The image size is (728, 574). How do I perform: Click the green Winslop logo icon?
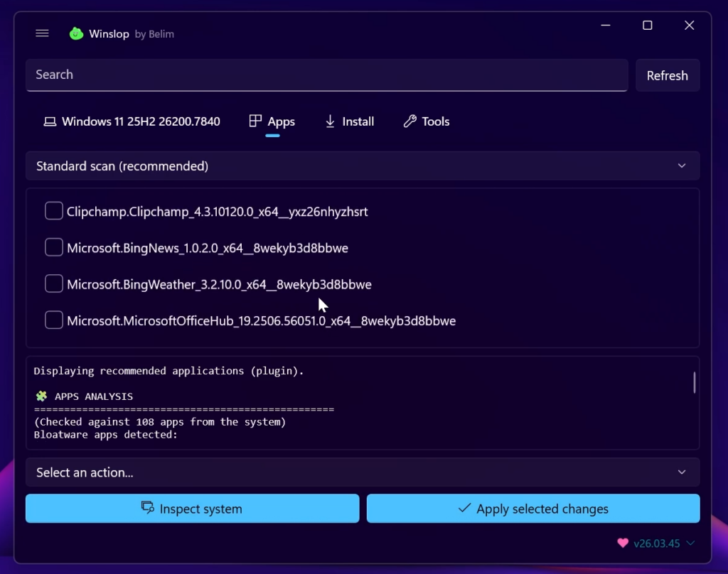pos(76,33)
